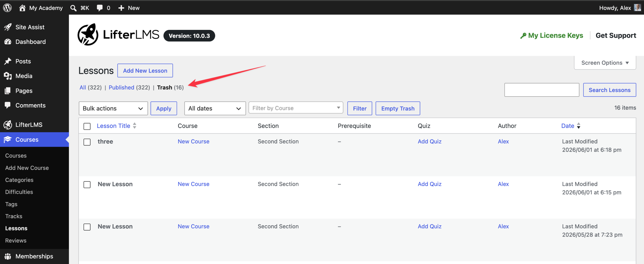This screenshot has width=644, height=264.
Task: Click the Filter button
Action: pos(360,109)
